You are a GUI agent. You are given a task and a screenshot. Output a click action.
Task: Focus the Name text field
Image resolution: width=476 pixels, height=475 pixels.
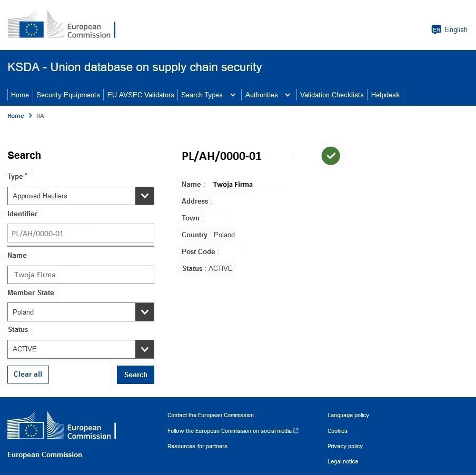point(81,275)
